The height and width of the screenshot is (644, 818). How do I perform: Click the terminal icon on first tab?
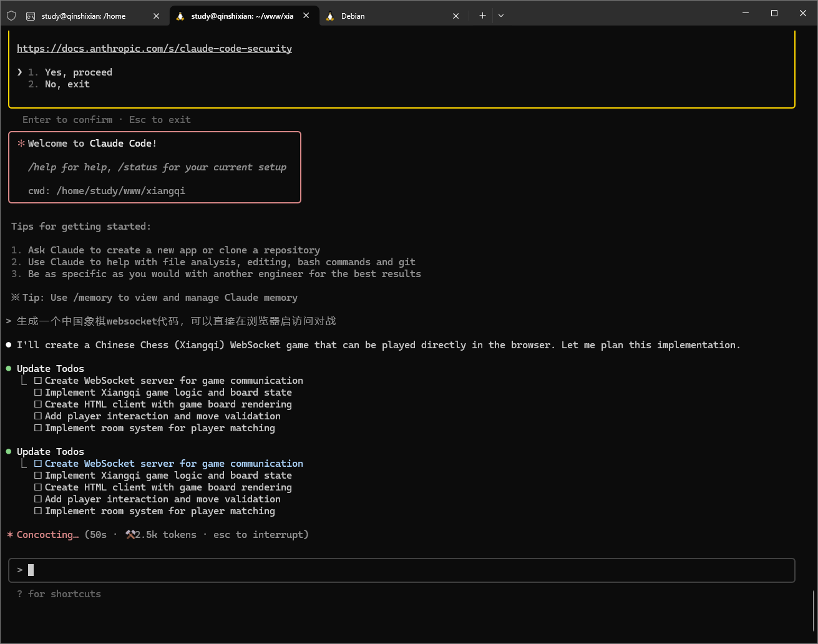pos(31,16)
